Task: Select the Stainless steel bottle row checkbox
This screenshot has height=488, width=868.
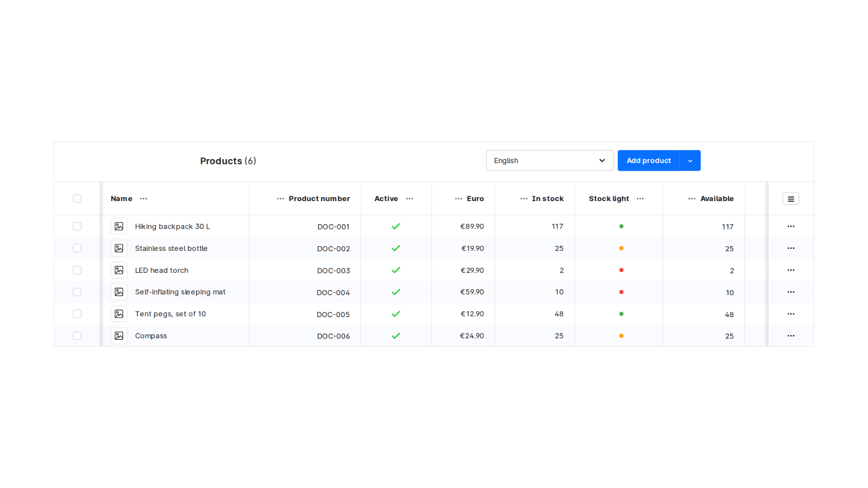Action: click(x=77, y=248)
